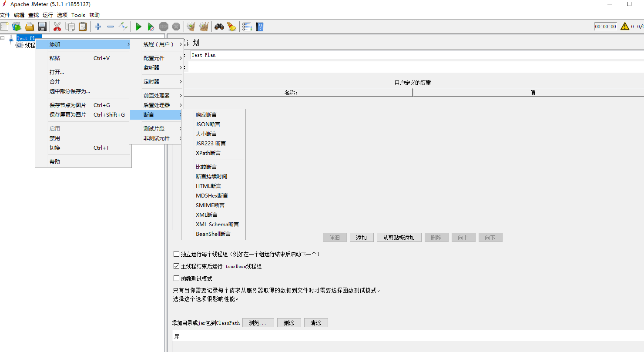Open the 选项 menu in menu bar
644x352 pixels.
click(x=62, y=15)
